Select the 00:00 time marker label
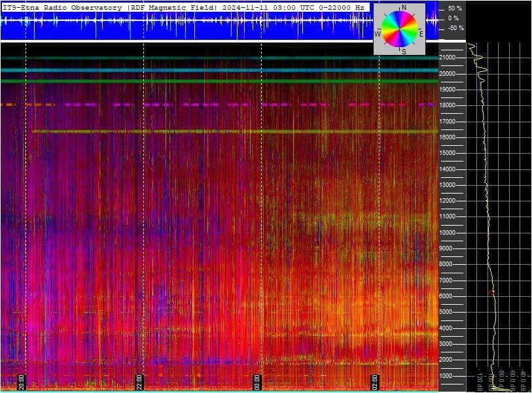Screen dimensions: 532x393 coord(257,381)
